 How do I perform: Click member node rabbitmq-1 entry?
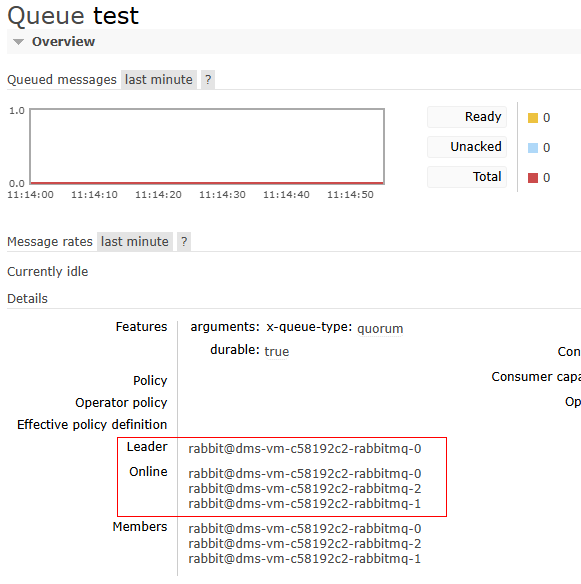(305, 558)
